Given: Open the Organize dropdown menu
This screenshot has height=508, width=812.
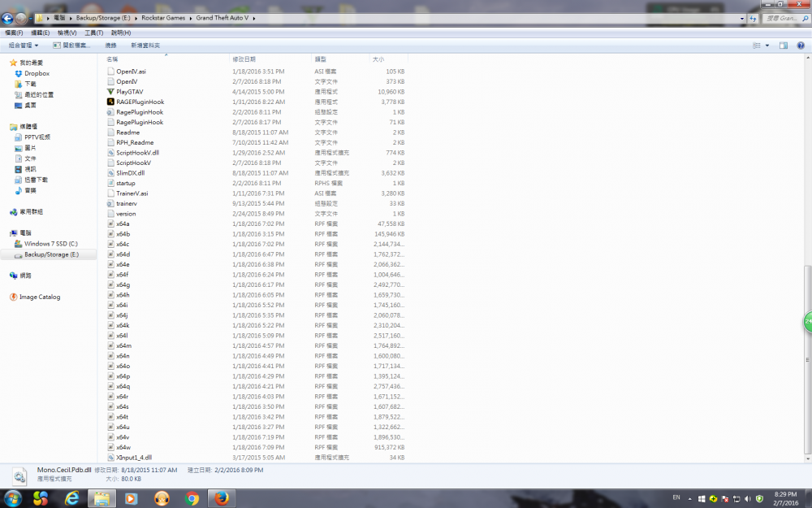Looking at the screenshot, I should (x=24, y=46).
